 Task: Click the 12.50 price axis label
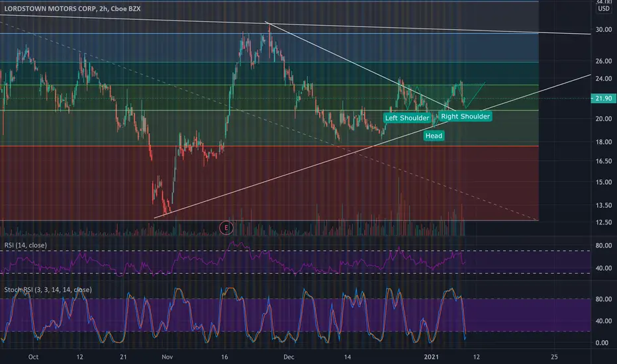click(604, 222)
